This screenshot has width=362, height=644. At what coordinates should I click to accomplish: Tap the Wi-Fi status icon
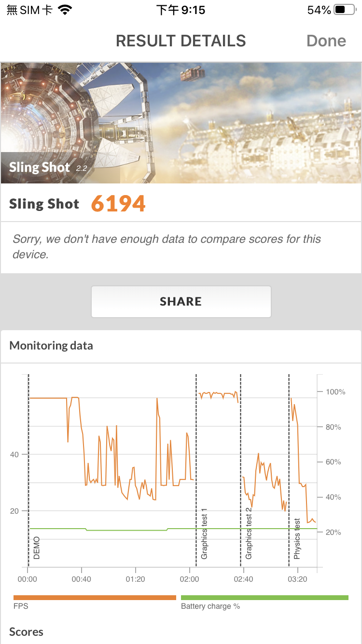[x=64, y=10]
